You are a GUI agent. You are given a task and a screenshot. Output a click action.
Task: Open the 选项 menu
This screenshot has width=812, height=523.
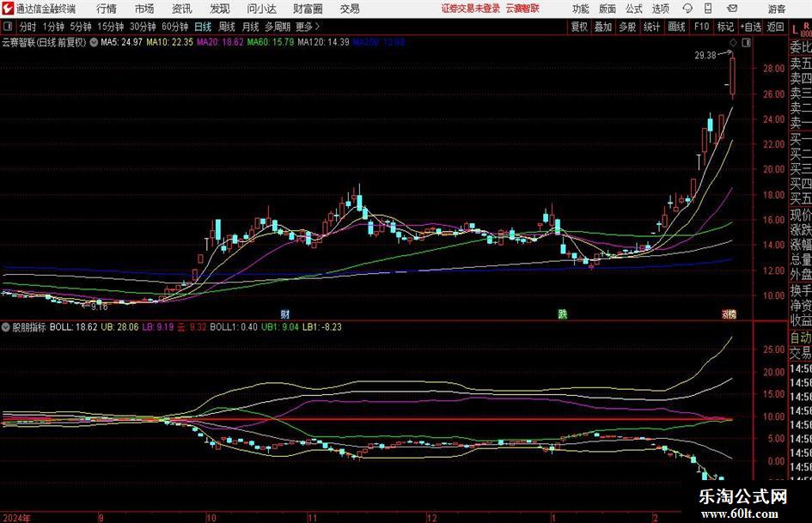660,9
